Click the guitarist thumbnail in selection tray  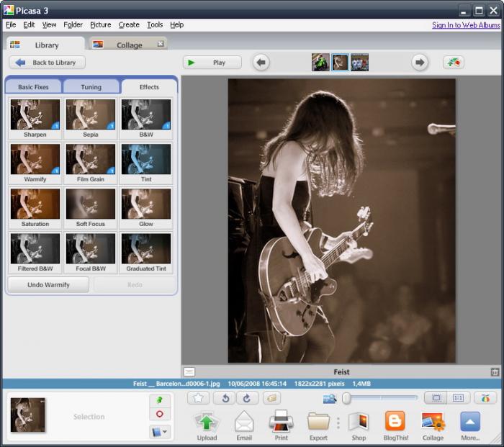pyautogui.click(x=27, y=415)
